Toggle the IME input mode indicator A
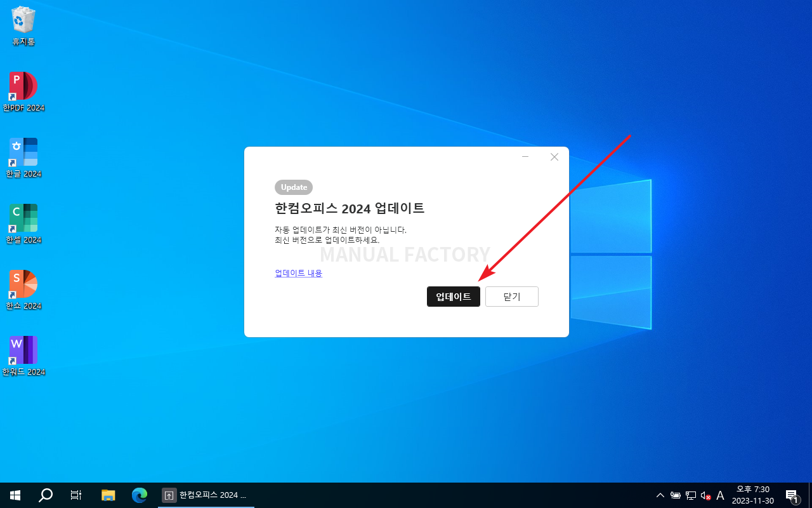This screenshot has height=508, width=812. 720,495
